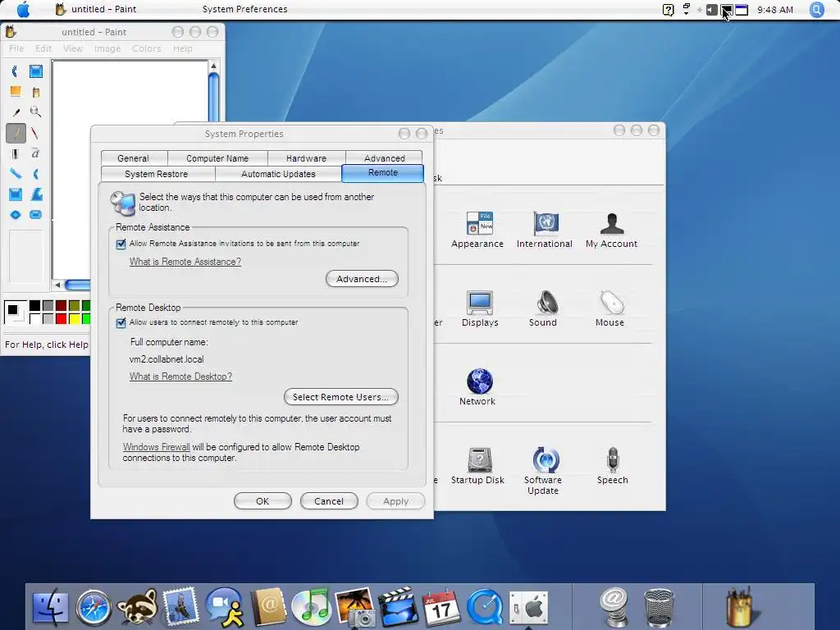Click Paint's horizontal scrollbar left arrow
Viewport: 840px width, 630px height.
(x=58, y=285)
